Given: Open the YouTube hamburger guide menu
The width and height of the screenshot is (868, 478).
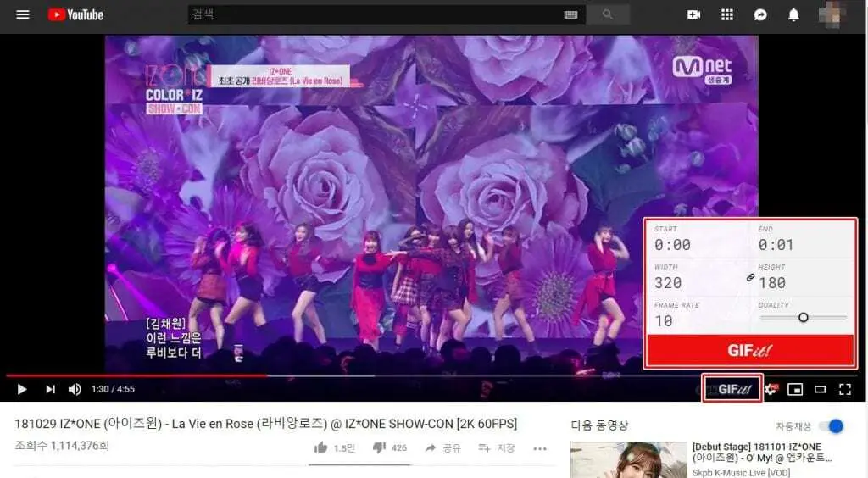Looking at the screenshot, I should [x=23, y=14].
